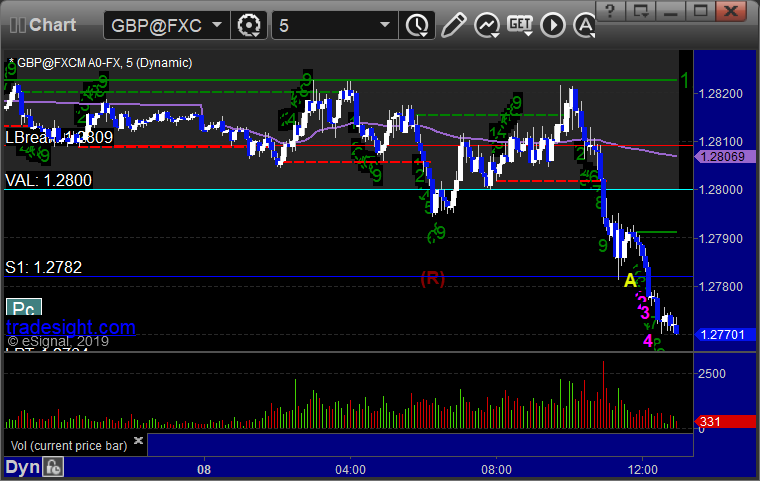760x481 pixels.
Task: Click the clock time template icon
Action: coord(417,25)
